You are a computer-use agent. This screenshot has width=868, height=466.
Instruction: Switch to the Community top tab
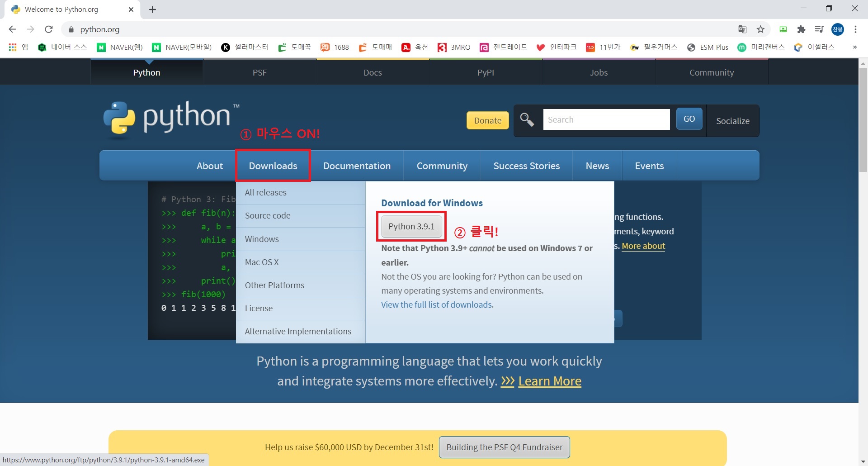pos(712,72)
